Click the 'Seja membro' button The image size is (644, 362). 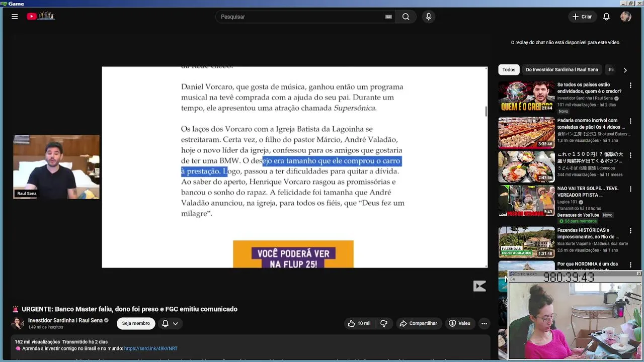point(136,323)
